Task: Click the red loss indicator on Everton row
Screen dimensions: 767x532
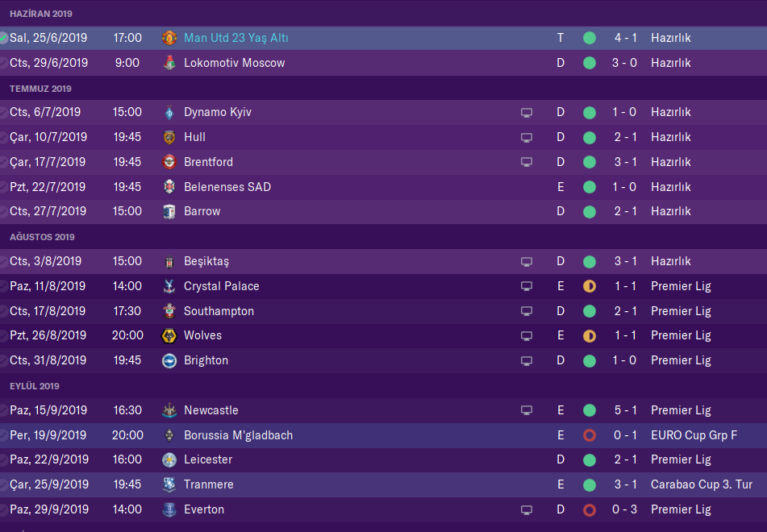Action: click(x=590, y=509)
